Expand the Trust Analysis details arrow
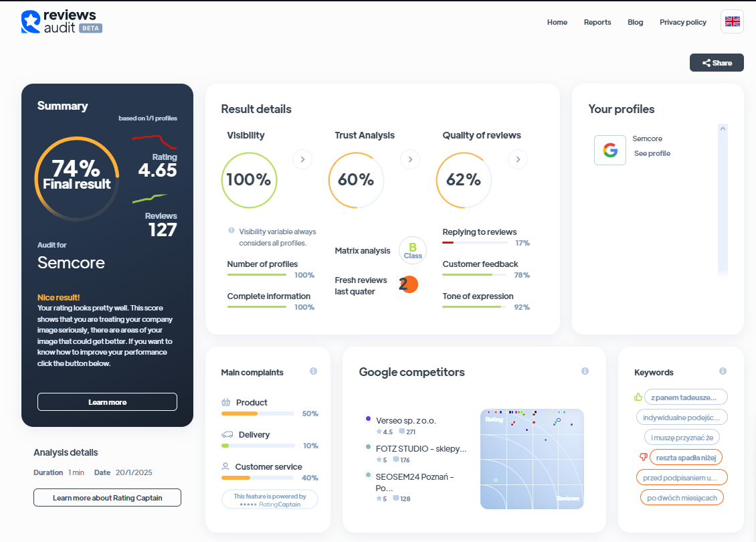This screenshot has width=756, height=542. pyautogui.click(x=410, y=159)
